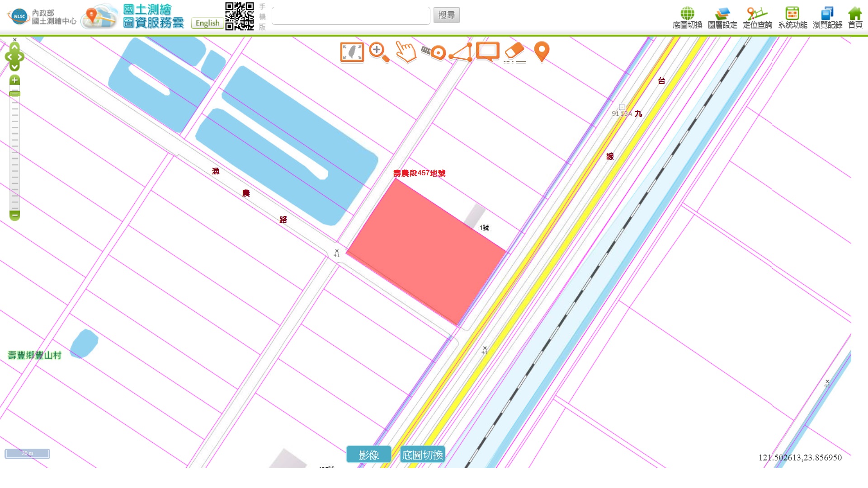Screen dimensions: 868x488
Task: Toggle the 影像 imagery basemap button
Action: click(x=368, y=455)
